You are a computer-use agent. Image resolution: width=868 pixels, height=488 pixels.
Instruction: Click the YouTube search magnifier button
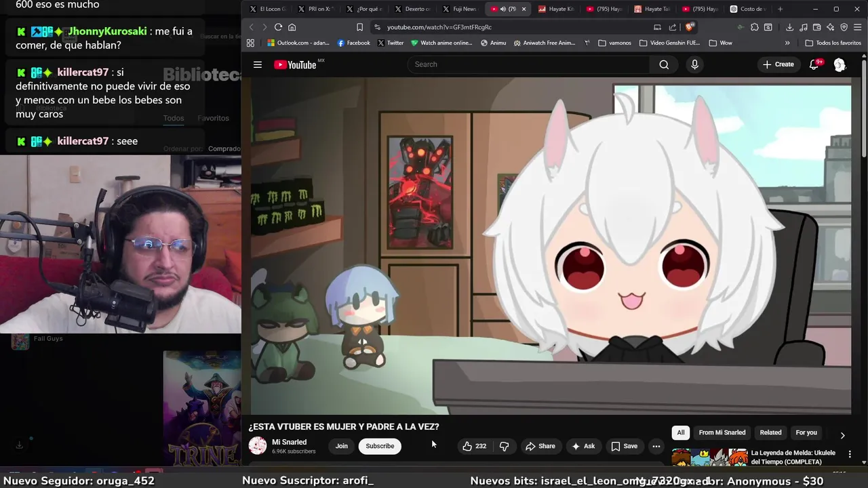[664, 64]
